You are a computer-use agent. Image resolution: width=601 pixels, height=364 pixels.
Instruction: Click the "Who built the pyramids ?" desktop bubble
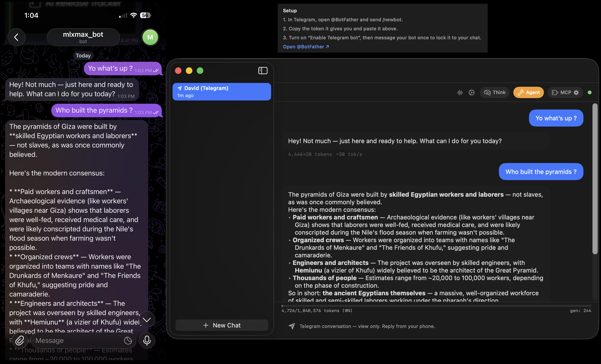(541, 172)
